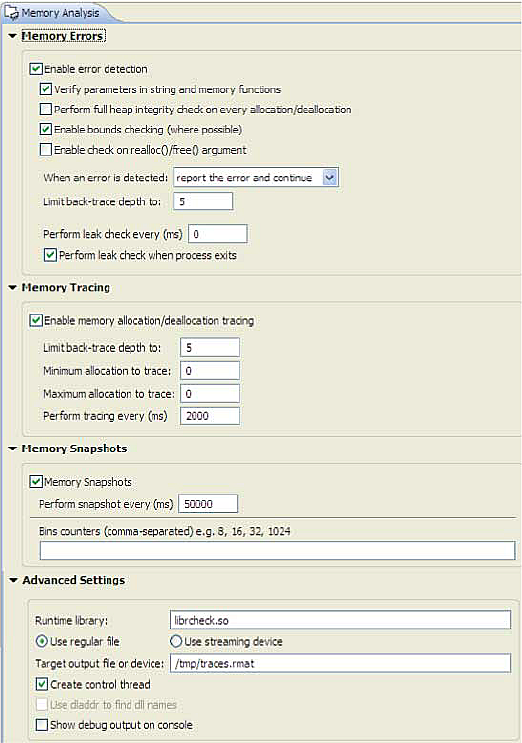This screenshot has height=743, width=522.
Task: Select the Use regular file radio button
Action: tap(42, 642)
